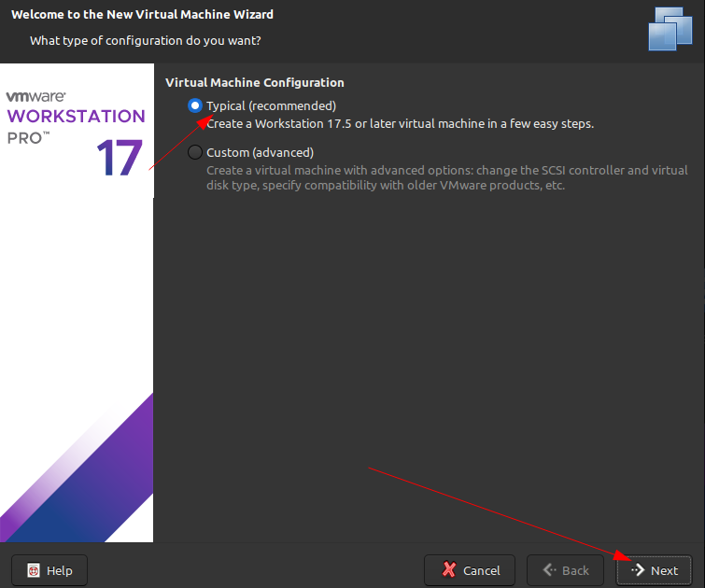Select the Typical (recommended) radio button

(x=194, y=106)
